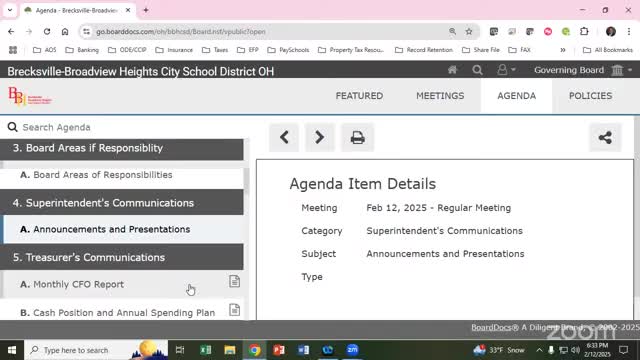This screenshot has height=360, width=640.
Task: Click the browser home button
Action: tap(65, 31)
